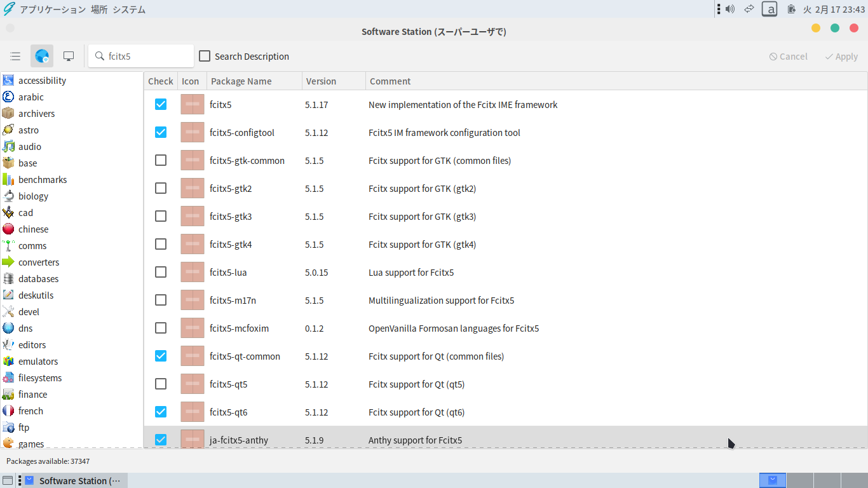Click the input method 'a' tray icon
868x488 pixels.
(769, 9)
